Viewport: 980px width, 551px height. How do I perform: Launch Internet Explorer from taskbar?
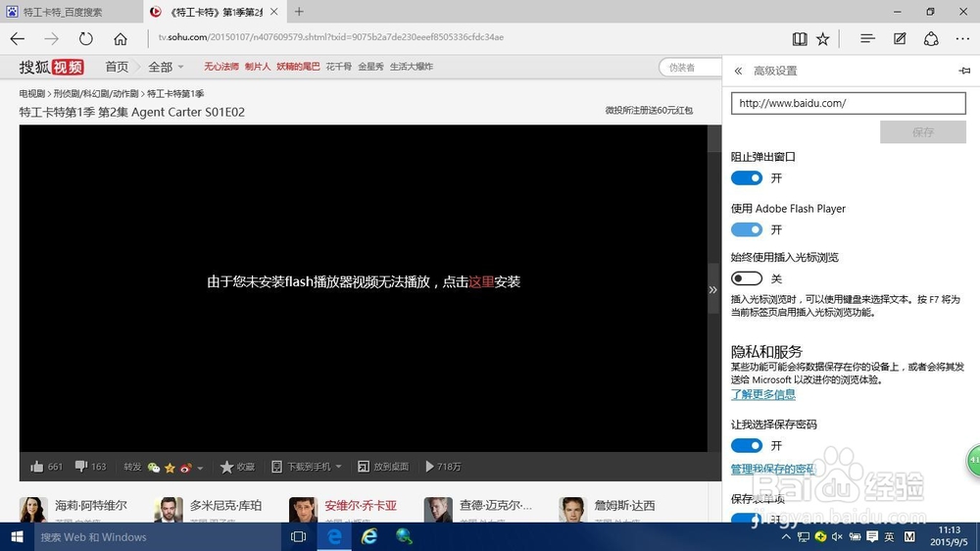(x=369, y=536)
